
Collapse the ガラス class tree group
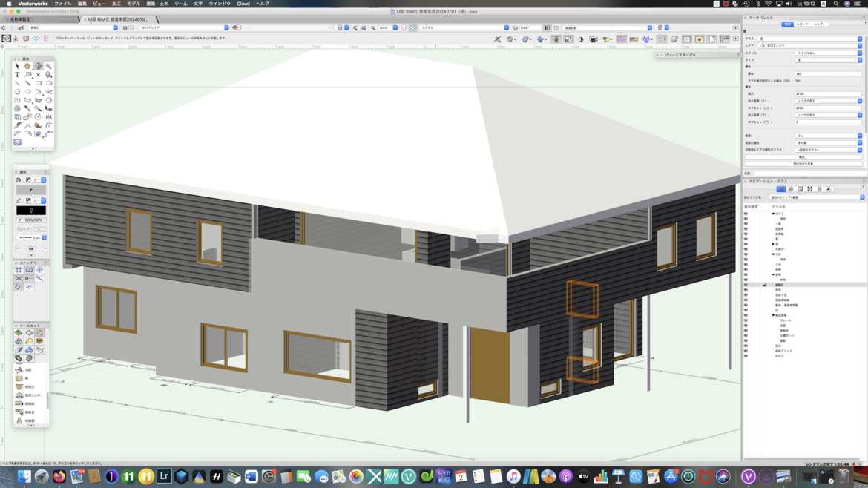coord(773,214)
